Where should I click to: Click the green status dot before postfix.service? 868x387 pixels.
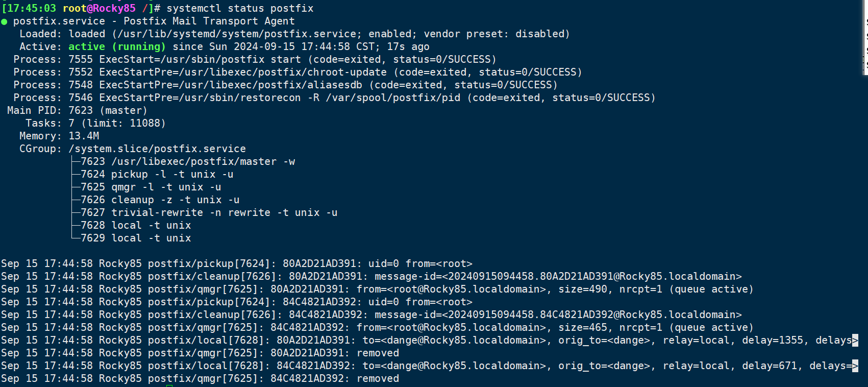pos(4,21)
